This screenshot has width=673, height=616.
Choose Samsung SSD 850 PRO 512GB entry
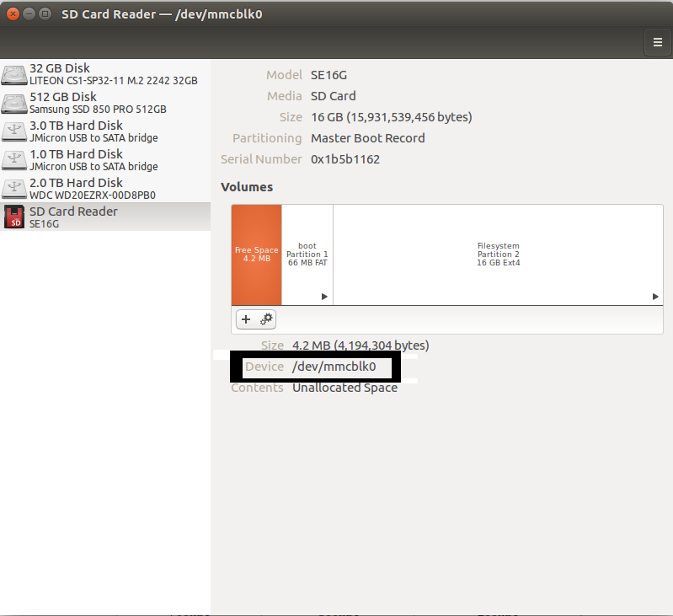pyautogui.click(x=105, y=103)
